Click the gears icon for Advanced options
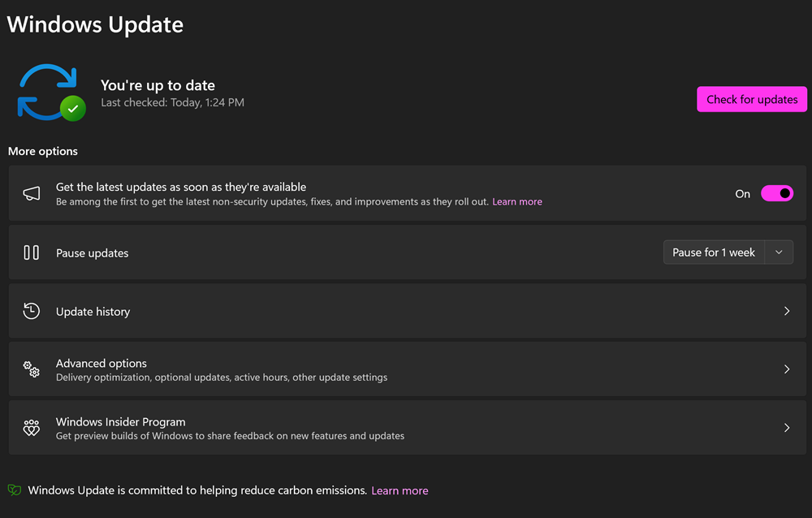This screenshot has width=812, height=518. coord(32,369)
